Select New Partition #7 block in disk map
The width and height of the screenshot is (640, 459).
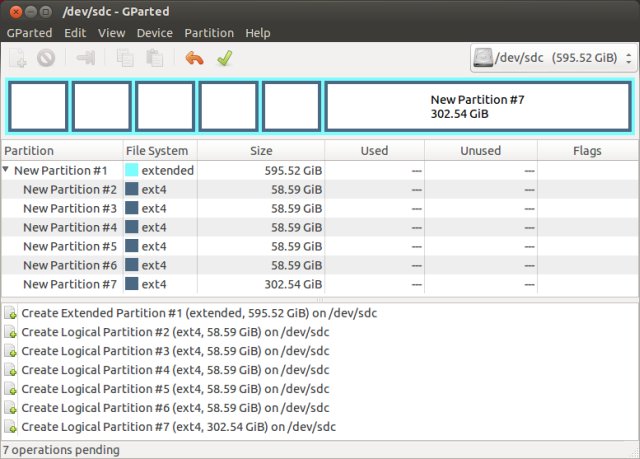[x=477, y=107]
